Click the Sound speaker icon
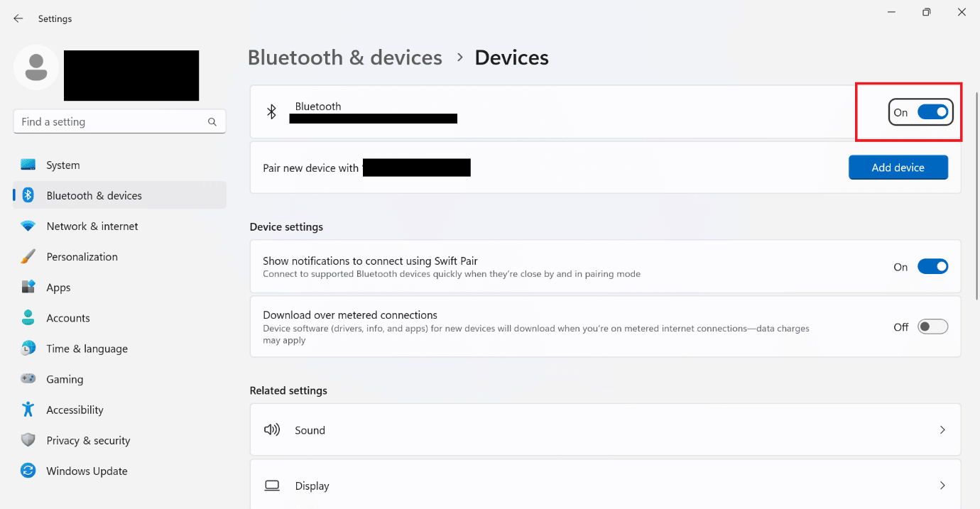The height and width of the screenshot is (509, 980). 272,429
